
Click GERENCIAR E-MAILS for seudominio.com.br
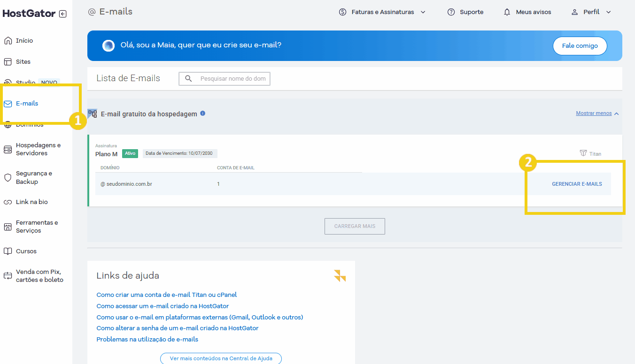pyautogui.click(x=577, y=184)
